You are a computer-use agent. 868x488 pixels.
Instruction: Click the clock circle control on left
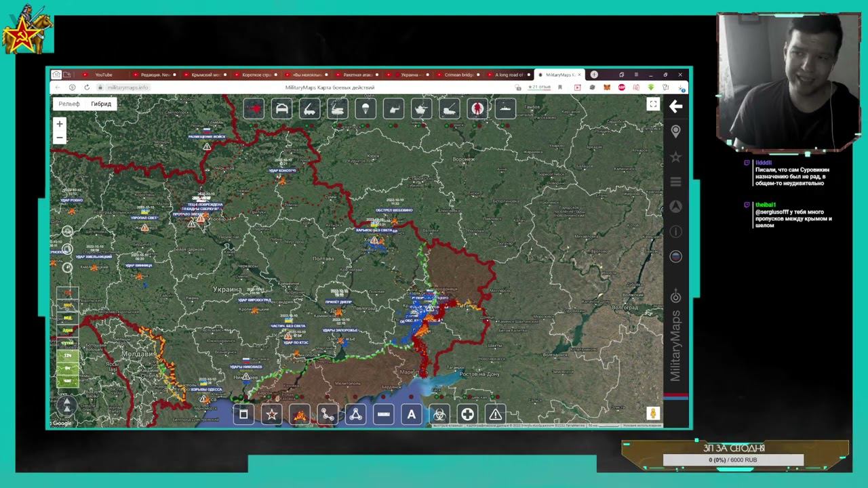(x=67, y=267)
